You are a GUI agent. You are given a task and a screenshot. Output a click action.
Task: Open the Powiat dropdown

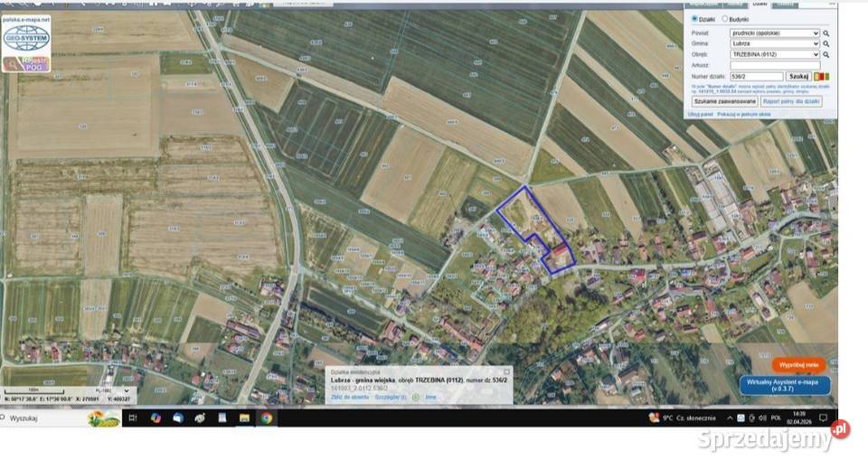coord(775,33)
